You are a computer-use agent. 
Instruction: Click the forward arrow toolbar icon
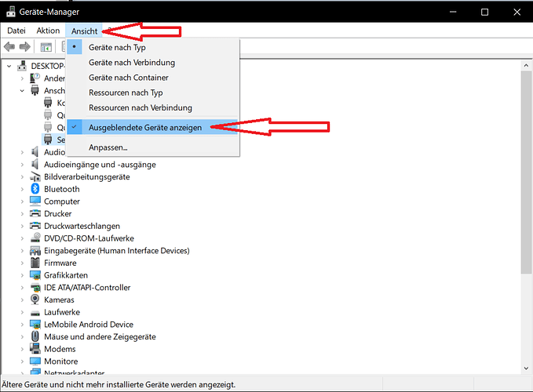tap(25, 46)
